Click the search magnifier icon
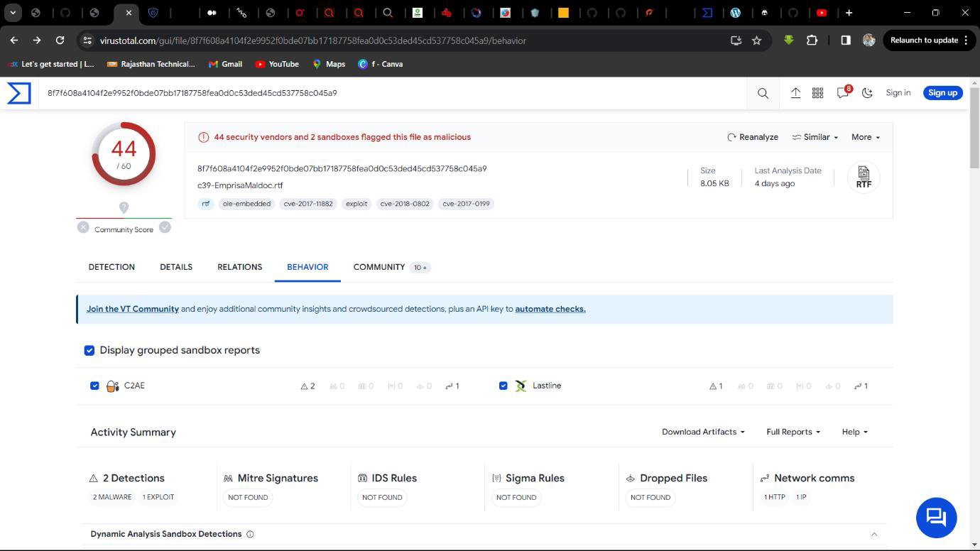The image size is (980, 551). 763,93
